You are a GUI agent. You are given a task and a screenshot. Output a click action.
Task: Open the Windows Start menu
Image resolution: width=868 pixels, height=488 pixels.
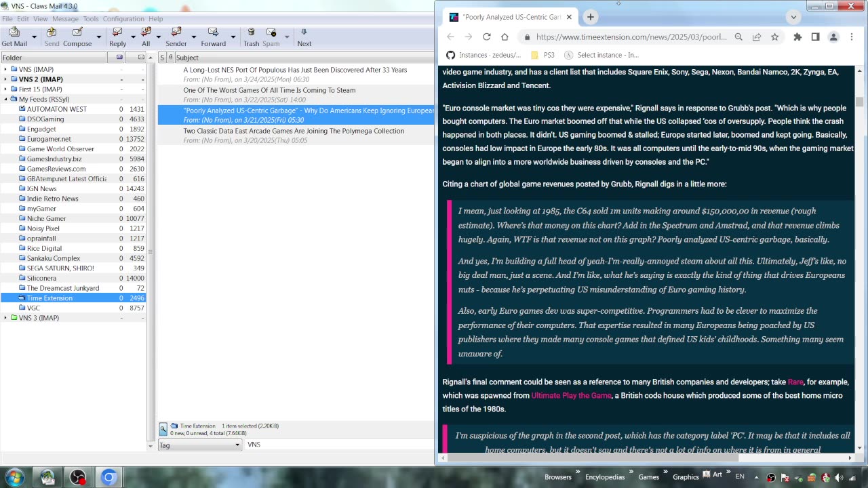(14, 477)
